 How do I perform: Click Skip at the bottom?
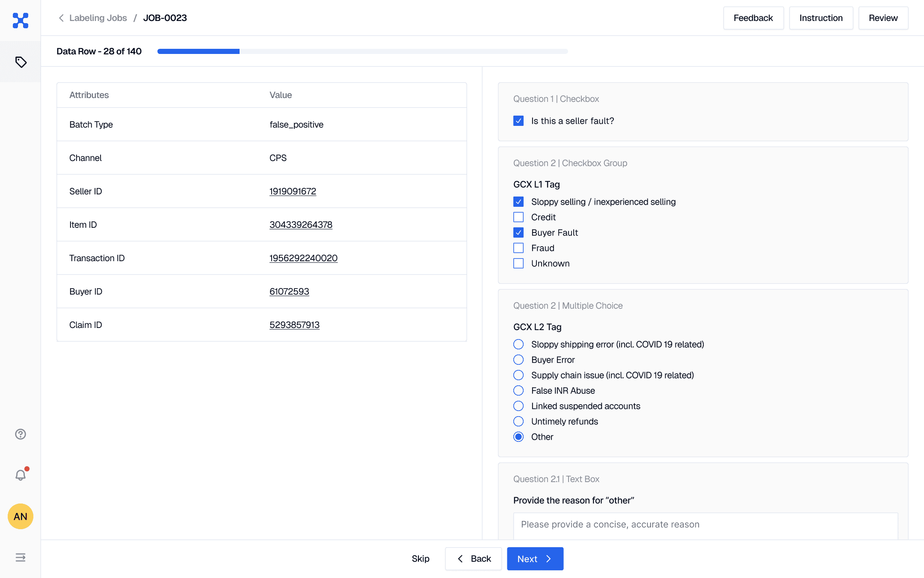(x=421, y=559)
